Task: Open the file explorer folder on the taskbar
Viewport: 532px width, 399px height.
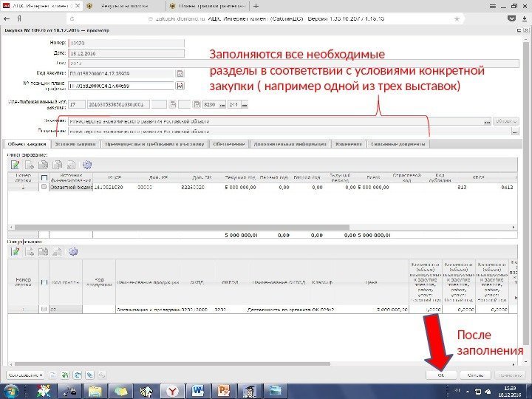Action: (95, 391)
